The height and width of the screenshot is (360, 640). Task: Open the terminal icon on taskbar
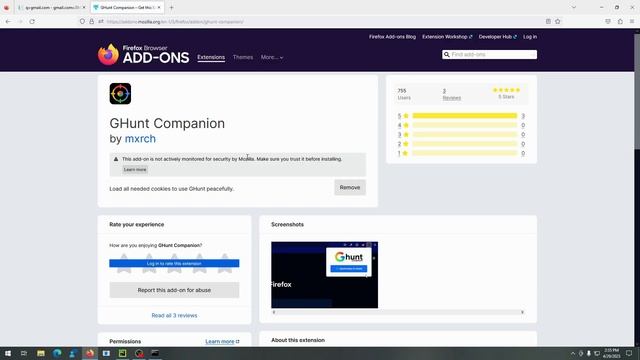(x=155, y=353)
